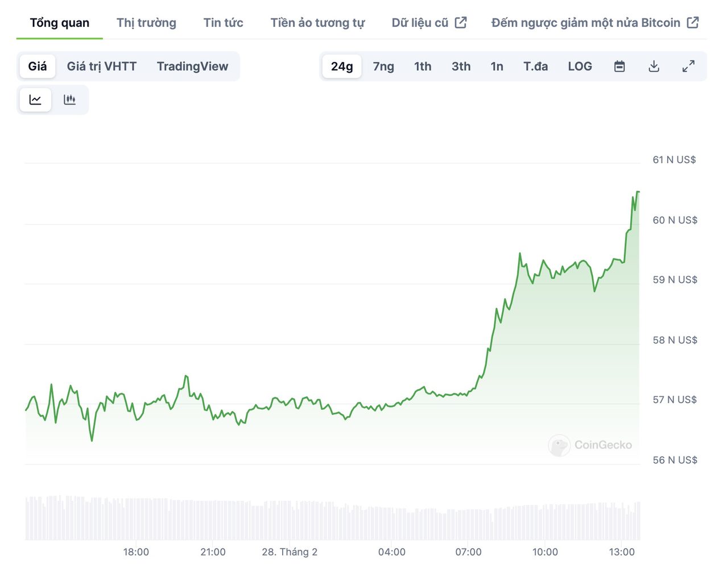Open the Thị trường tab

[146, 23]
